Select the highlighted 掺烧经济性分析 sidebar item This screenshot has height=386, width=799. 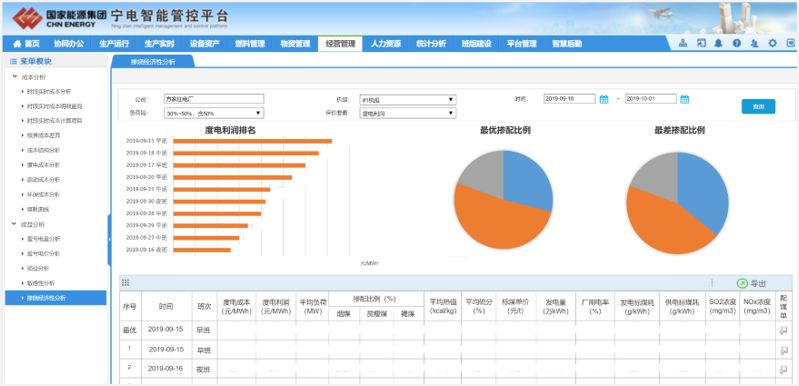56,298
